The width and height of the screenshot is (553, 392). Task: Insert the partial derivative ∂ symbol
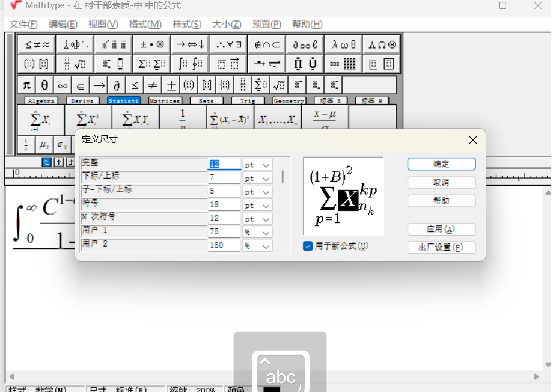(x=117, y=85)
